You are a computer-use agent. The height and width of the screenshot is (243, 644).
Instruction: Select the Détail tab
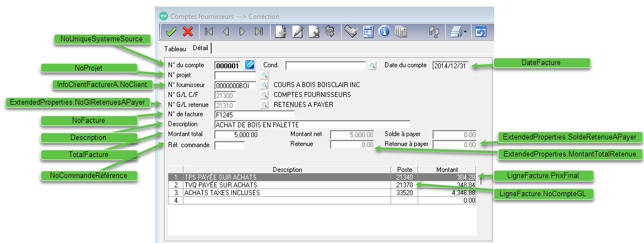click(x=200, y=48)
